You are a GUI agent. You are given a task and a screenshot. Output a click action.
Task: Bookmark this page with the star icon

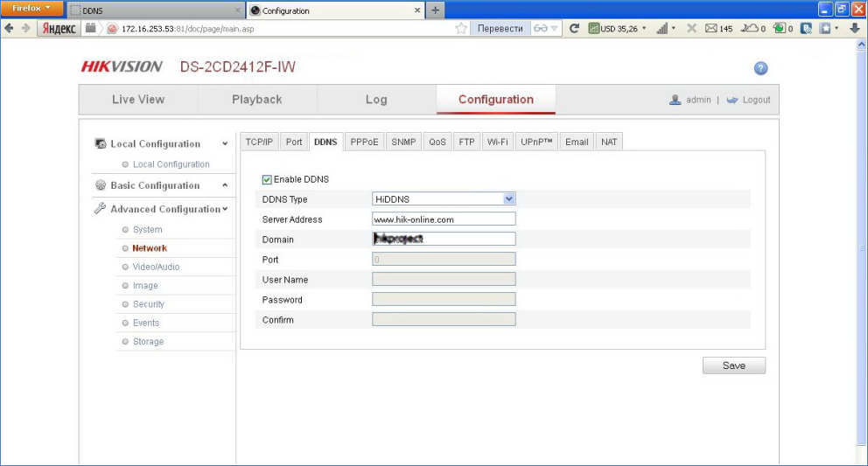click(461, 28)
